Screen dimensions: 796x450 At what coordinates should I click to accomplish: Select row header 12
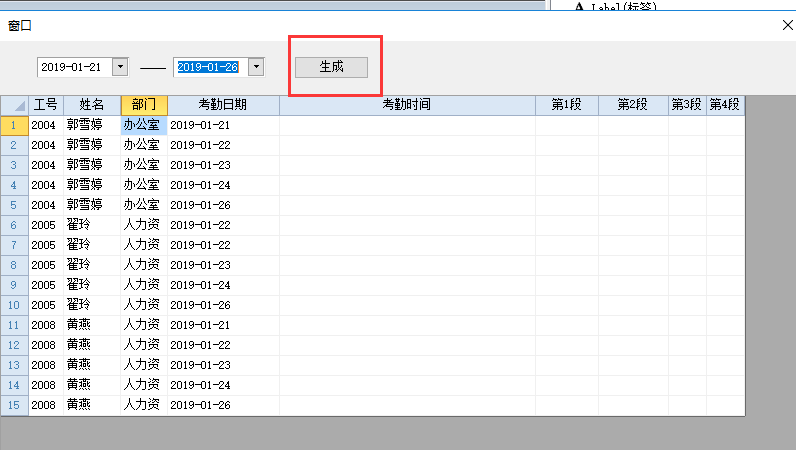tap(14, 345)
